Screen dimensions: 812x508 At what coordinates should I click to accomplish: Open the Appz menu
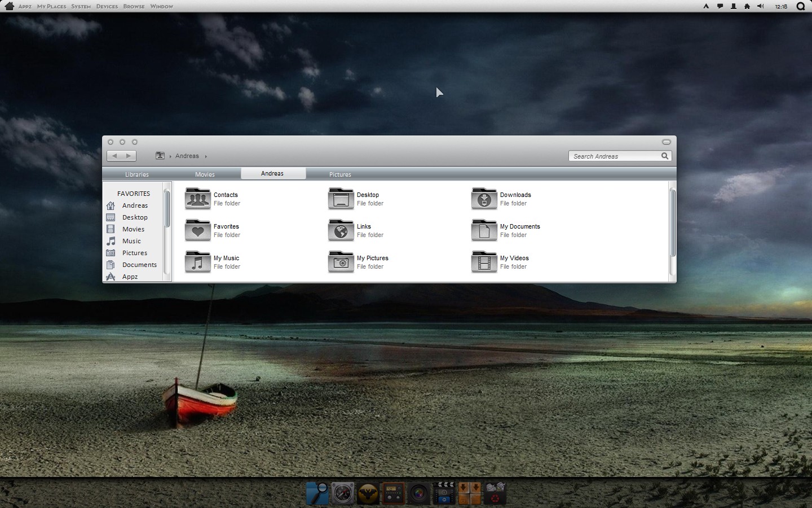pos(25,6)
